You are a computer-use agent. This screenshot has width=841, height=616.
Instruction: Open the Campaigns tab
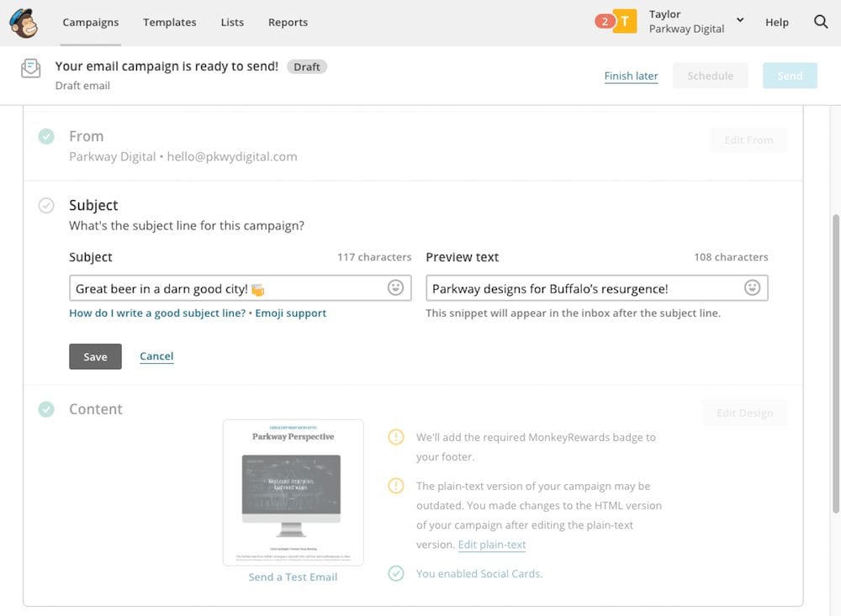click(91, 22)
